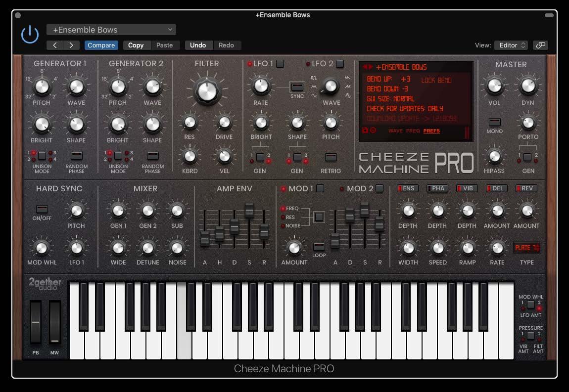Click the sine wave icon by LFO WAVE
The image size is (569, 392).
click(314, 95)
